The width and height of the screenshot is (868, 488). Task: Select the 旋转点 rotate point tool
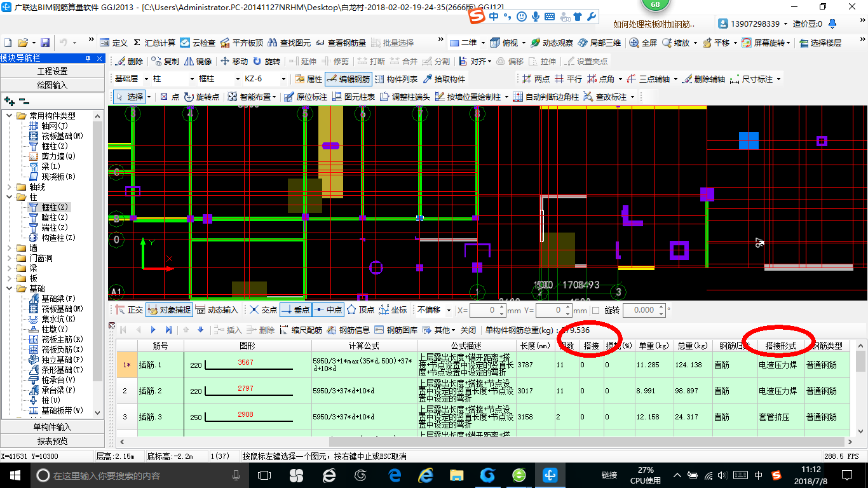pyautogui.click(x=201, y=97)
